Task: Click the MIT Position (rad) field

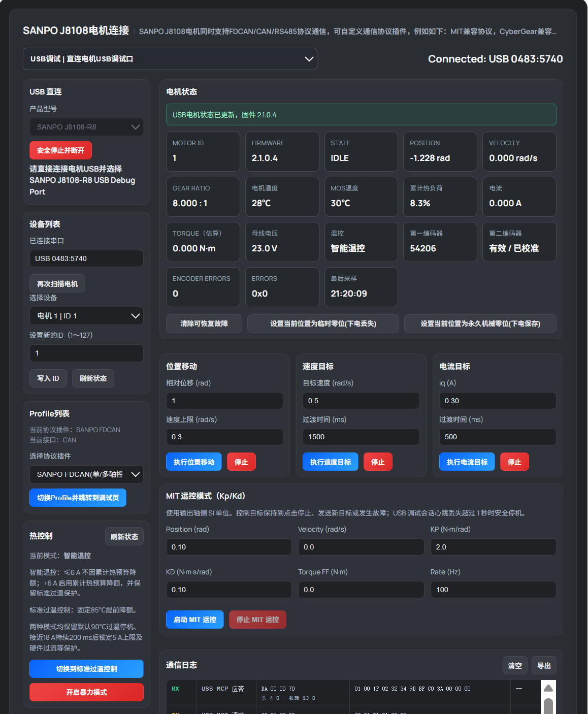Action: 229,547
